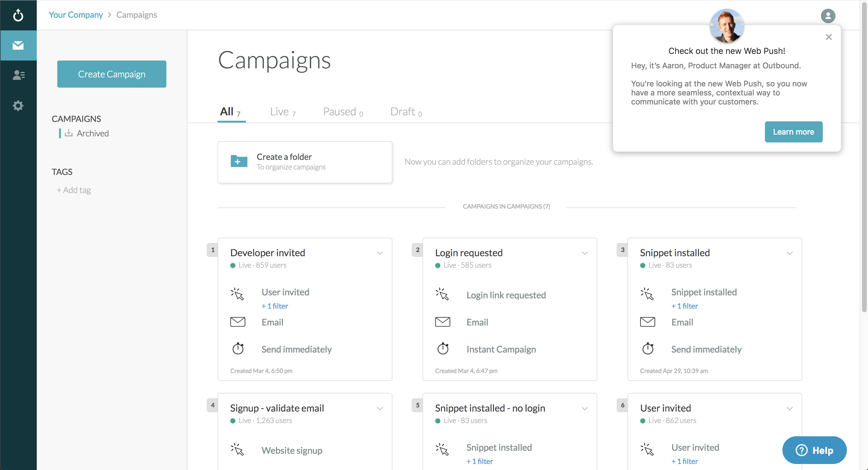Click trigger icon in Login requested card
Image resolution: width=868 pixels, height=470 pixels.
coord(442,294)
